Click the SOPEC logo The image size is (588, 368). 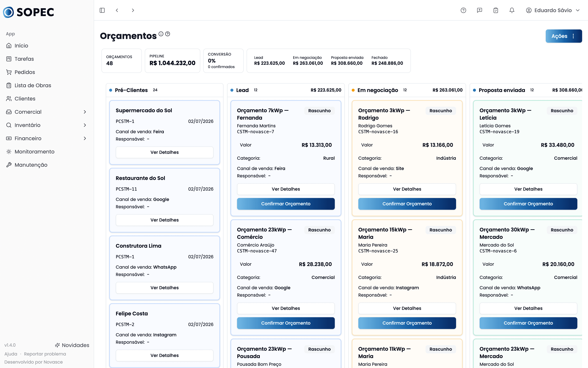pos(28,12)
